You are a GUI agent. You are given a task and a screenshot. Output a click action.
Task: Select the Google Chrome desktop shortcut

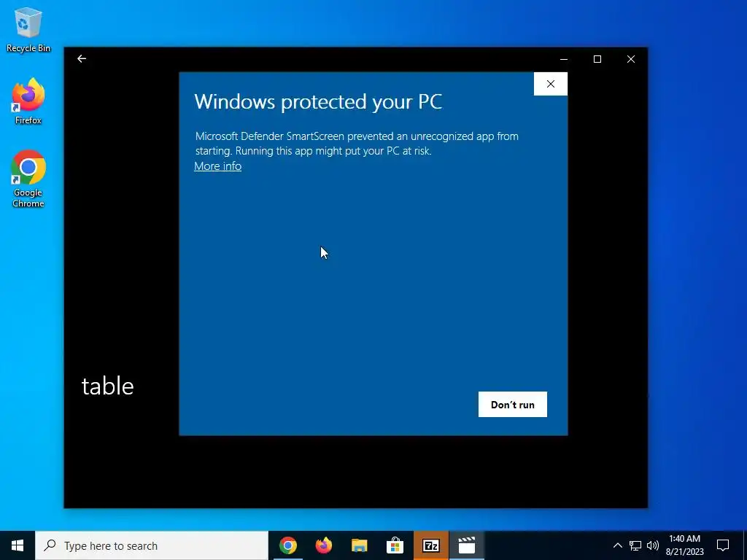pos(28,179)
